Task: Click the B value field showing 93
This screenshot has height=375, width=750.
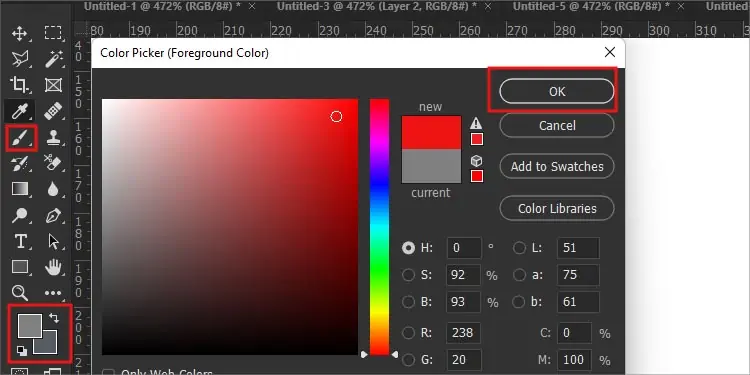Action: click(464, 302)
